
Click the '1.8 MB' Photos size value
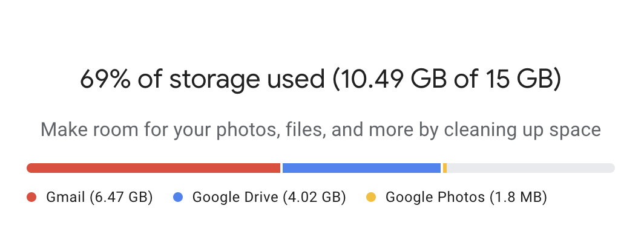coord(518,198)
